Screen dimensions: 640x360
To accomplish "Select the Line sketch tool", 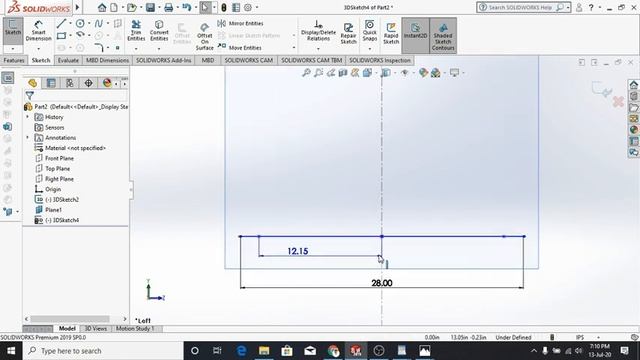I will click(x=61, y=24).
